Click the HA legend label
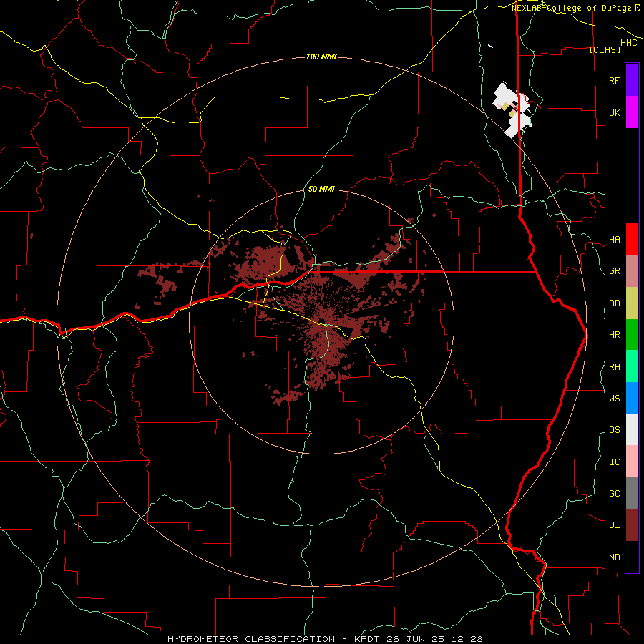 (x=614, y=240)
